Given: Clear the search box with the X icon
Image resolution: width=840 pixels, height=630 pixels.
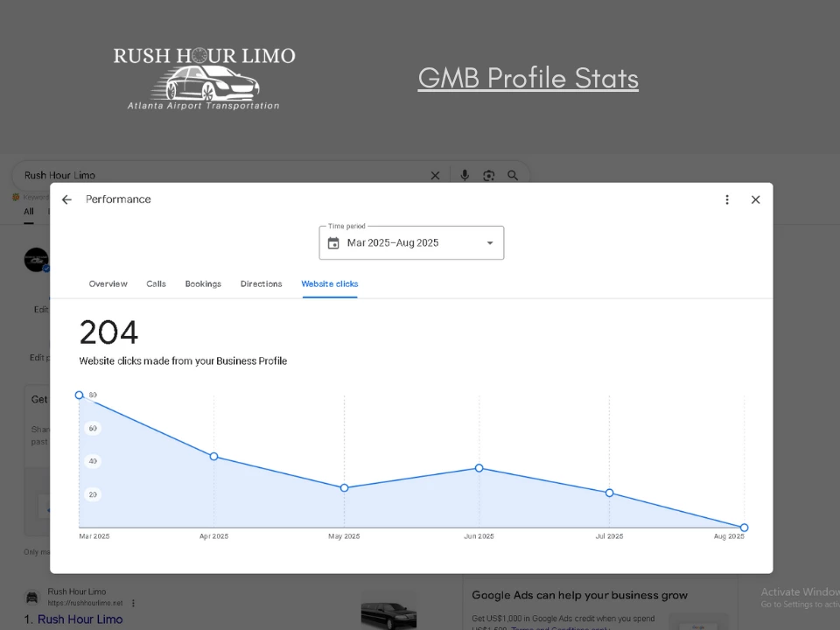Looking at the screenshot, I should pyautogui.click(x=435, y=176).
